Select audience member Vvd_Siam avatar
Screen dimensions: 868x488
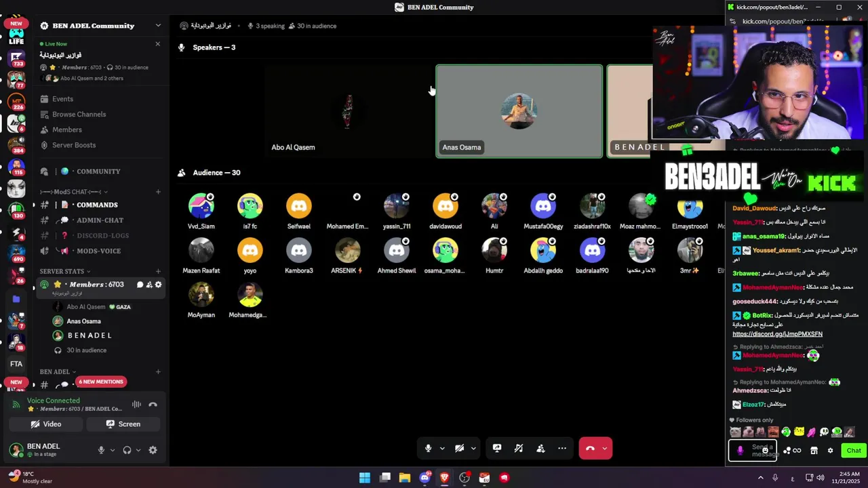tap(201, 205)
